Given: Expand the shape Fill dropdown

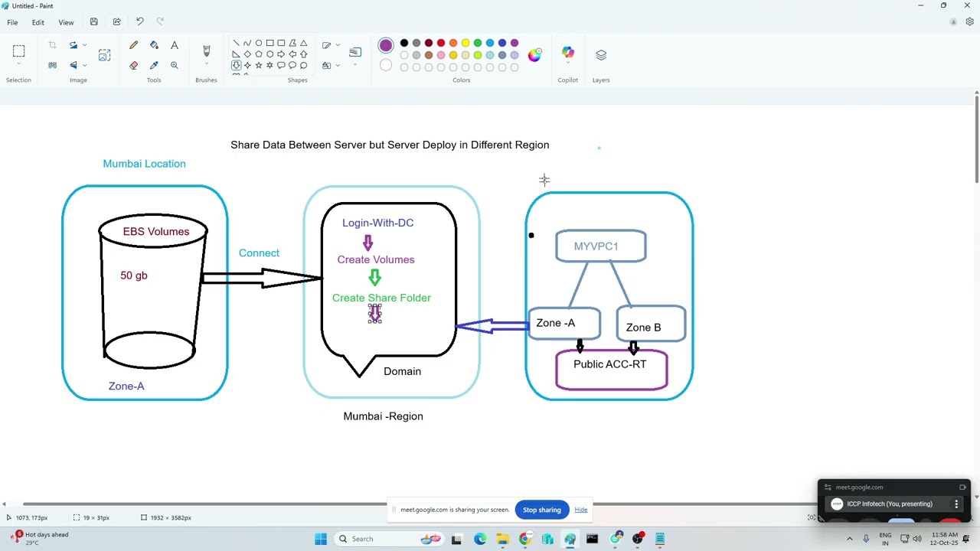Looking at the screenshot, I should point(338,65).
